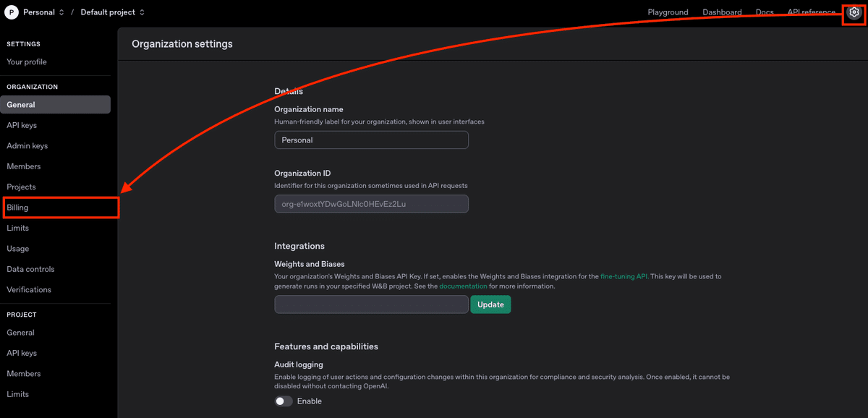Screen dimensions: 868x418
Task: Go to organization API keys
Action: click(x=22, y=125)
